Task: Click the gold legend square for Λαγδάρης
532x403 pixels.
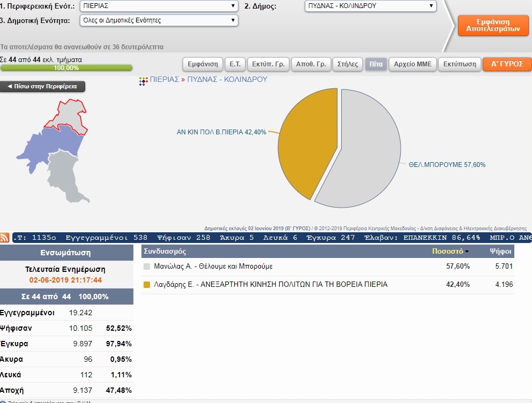Action: [147, 285]
